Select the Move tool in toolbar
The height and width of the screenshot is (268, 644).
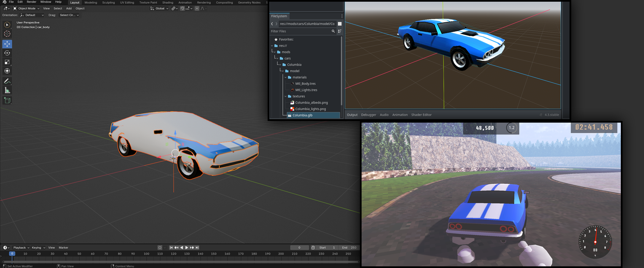click(7, 44)
